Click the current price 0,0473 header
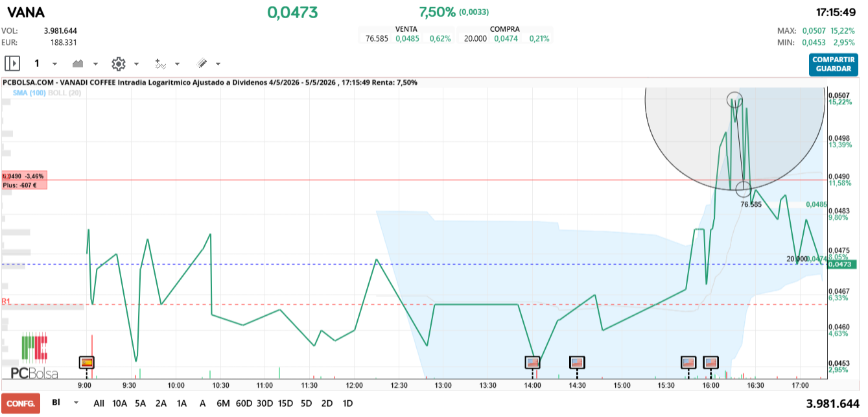Screen dimensions: 868x417 point(292,12)
